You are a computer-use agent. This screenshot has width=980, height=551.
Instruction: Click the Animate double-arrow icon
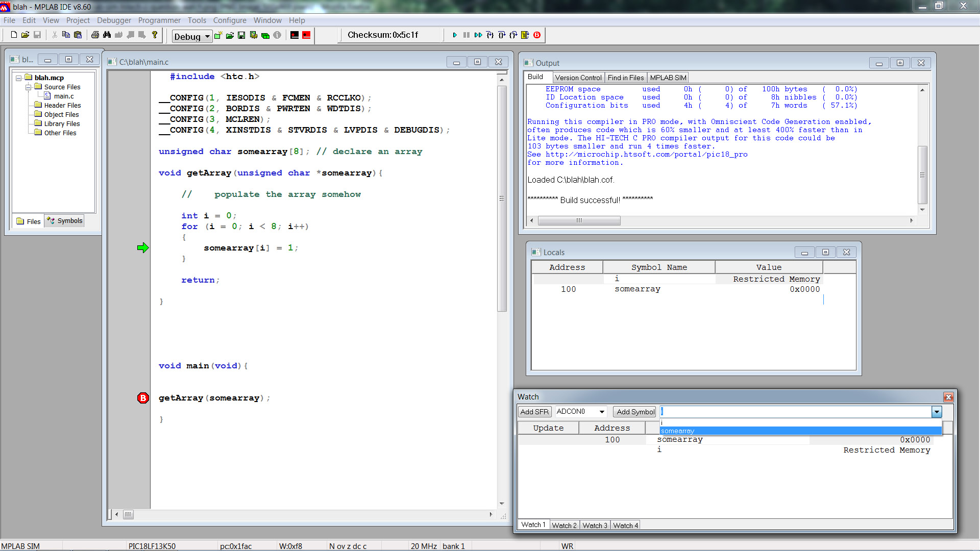(478, 35)
